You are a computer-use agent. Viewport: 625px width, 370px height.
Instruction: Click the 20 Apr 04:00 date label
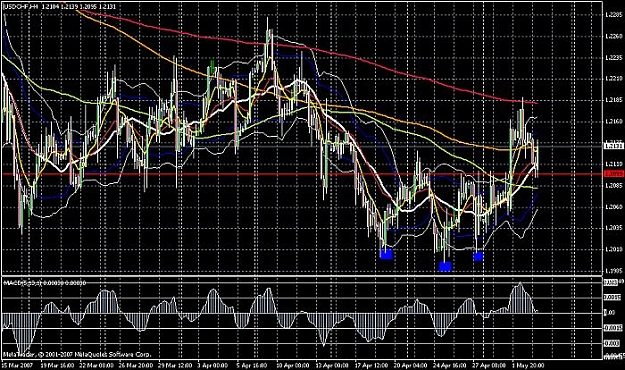411,365
